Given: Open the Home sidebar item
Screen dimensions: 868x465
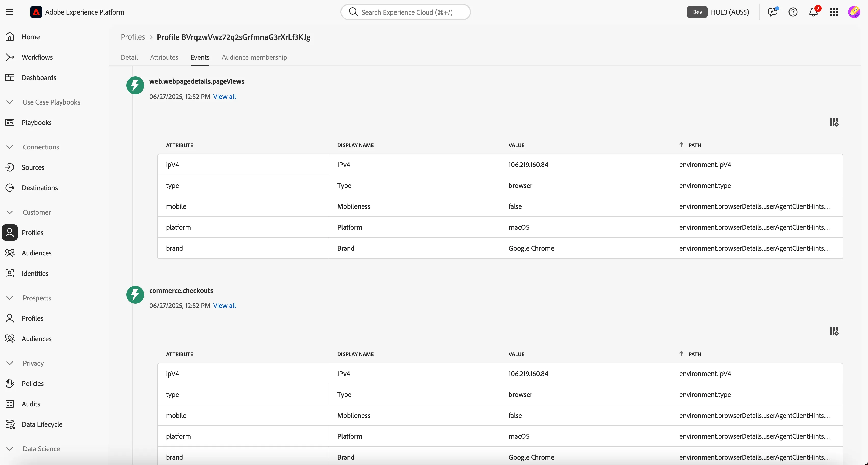Looking at the screenshot, I should point(31,37).
